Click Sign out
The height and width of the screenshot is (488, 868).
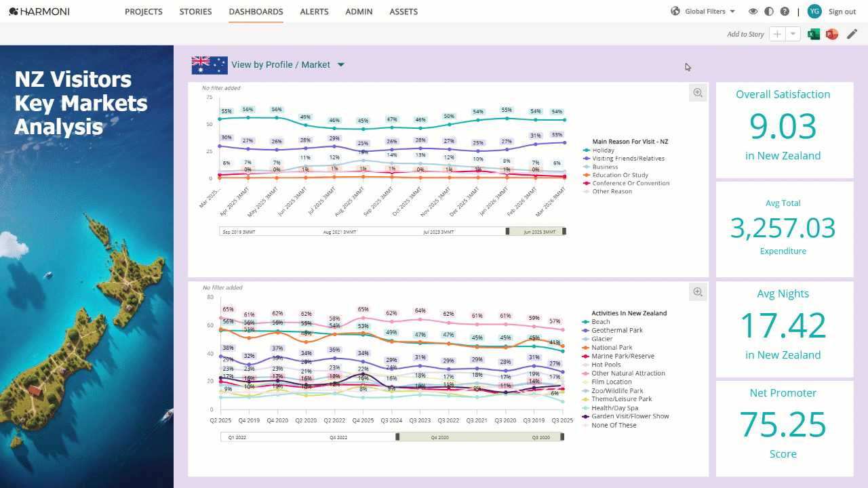click(x=842, y=12)
